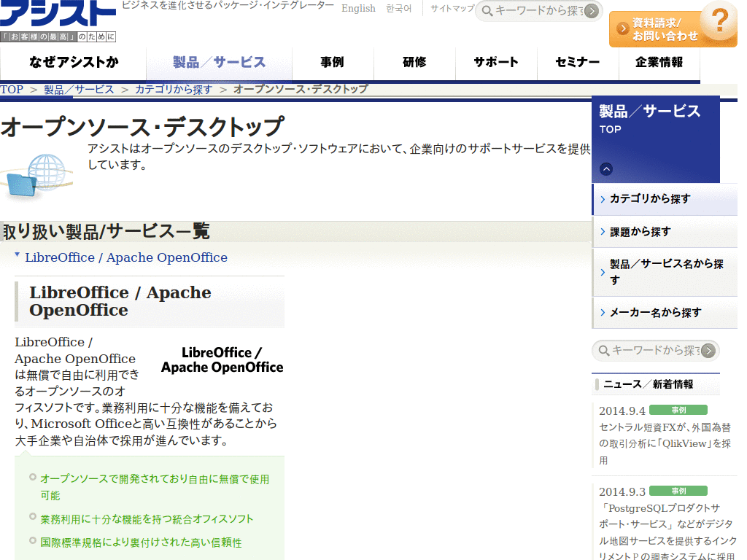Open the 事例 navigation menu
Image resolution: width=747 pixels, height=560 pixels.
(x=333, y=63)
